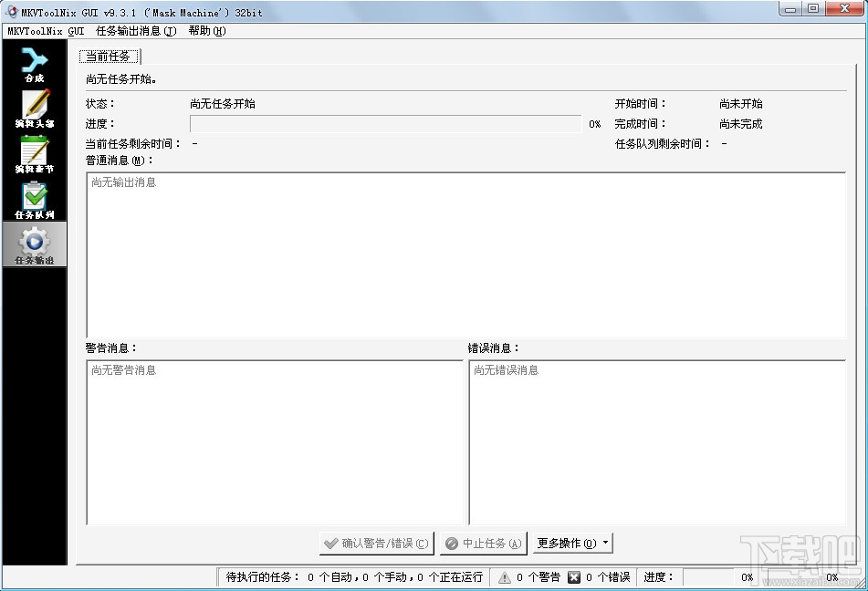Show the 任务队列 job queue

pyautogui.click(x=35, y=201)
